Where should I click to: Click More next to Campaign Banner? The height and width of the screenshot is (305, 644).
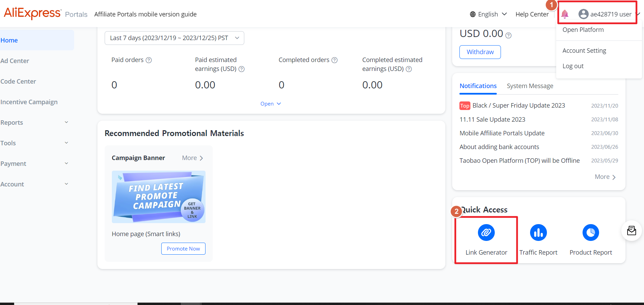(x=192, y=158)
